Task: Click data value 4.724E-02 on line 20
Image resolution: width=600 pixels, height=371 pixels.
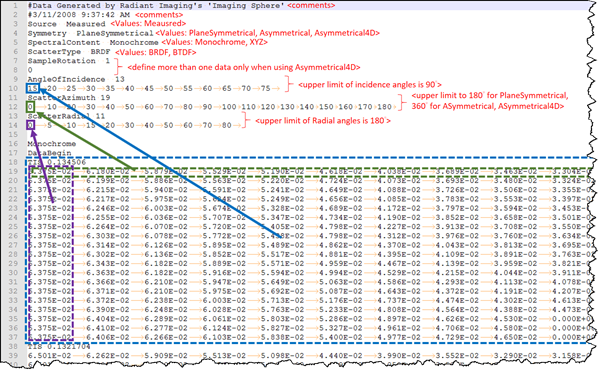Action: coord(341,181)
